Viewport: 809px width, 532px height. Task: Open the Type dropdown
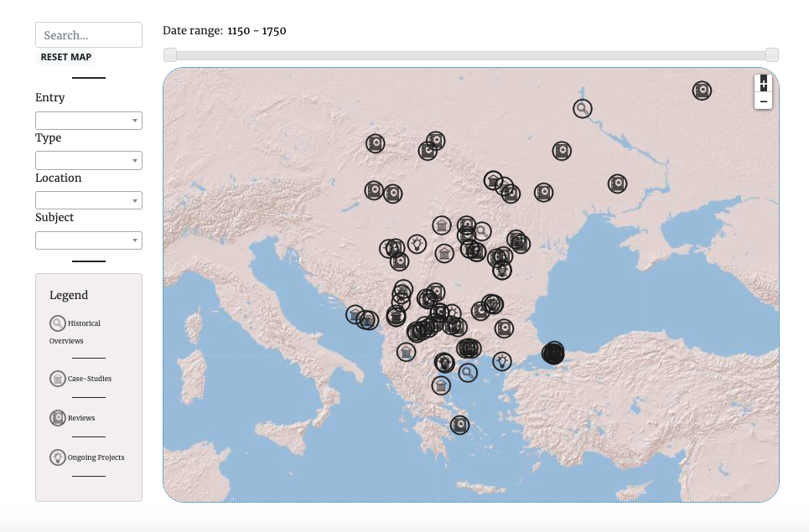pos(89,161)
